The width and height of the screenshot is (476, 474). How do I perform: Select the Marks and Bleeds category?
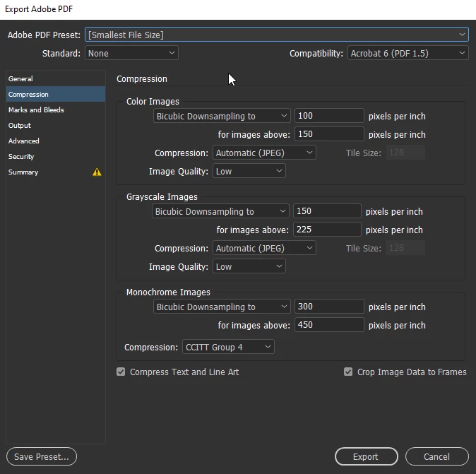click(56, 109)
